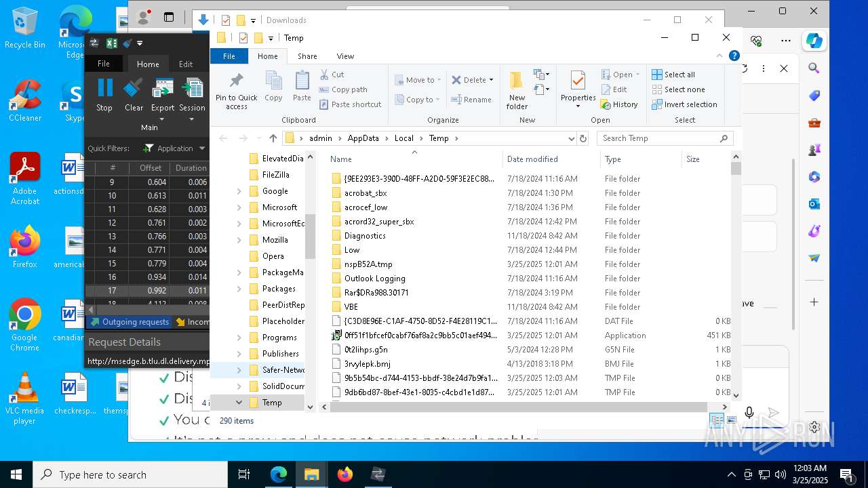Open Application quick filter dropdown
The image size is (868, 488).
point(202,148)
